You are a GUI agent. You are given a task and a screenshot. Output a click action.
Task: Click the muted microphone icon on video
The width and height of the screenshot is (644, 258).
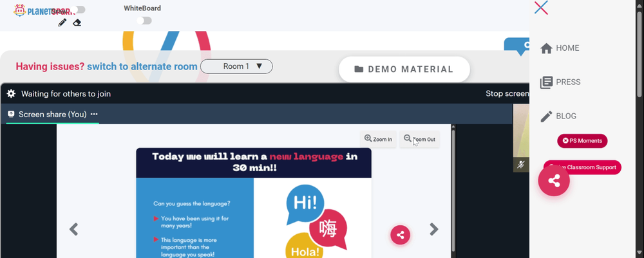click(521, 165)
